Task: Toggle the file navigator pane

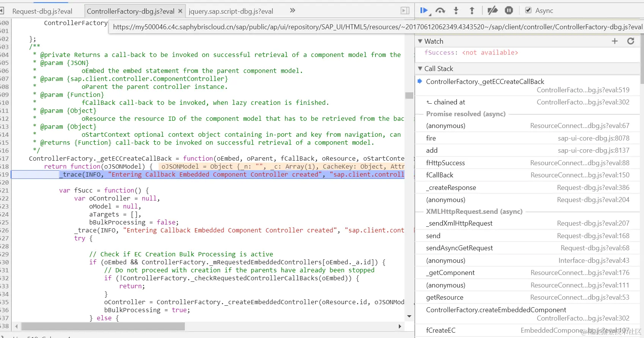Action: coord(2,11)
